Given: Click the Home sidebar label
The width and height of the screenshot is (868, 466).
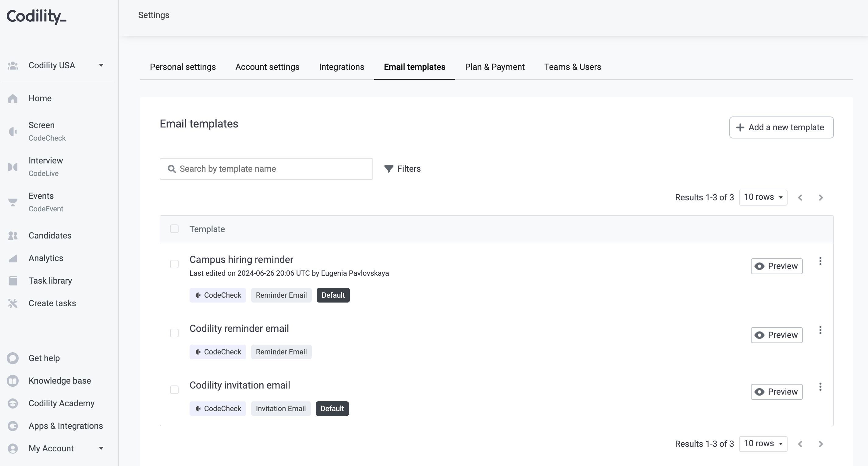Looking at the screenshot, I should click(x=40, y=99).
